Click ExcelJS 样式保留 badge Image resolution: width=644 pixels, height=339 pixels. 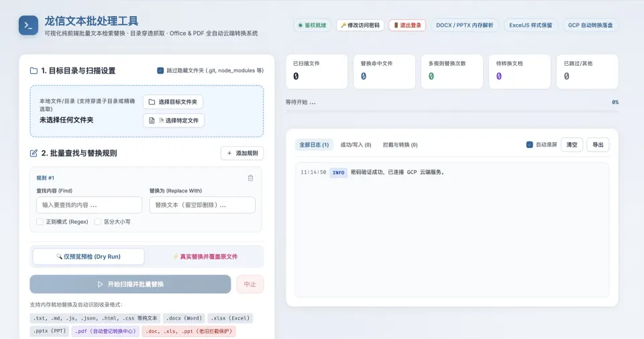click(x=531, y=25)
